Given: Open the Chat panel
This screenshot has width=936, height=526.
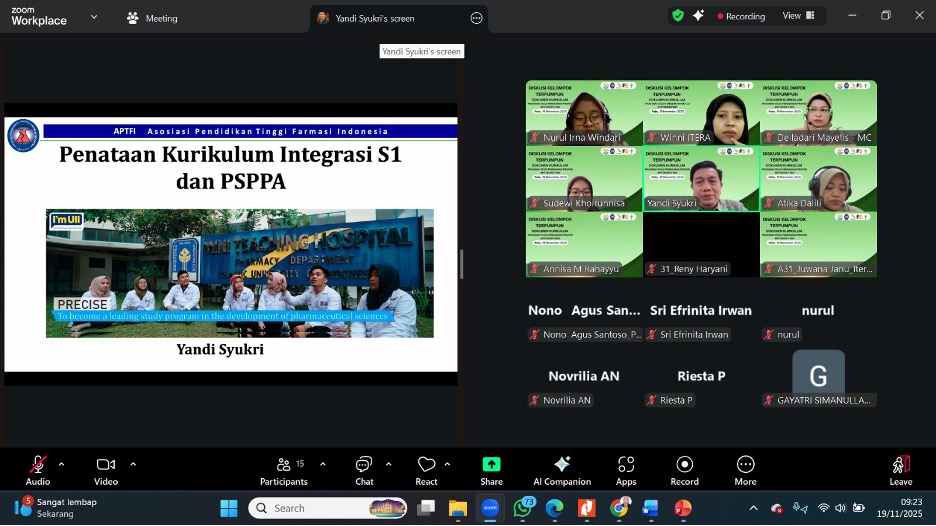Looking at the screenshot, I should coord(364,465).
